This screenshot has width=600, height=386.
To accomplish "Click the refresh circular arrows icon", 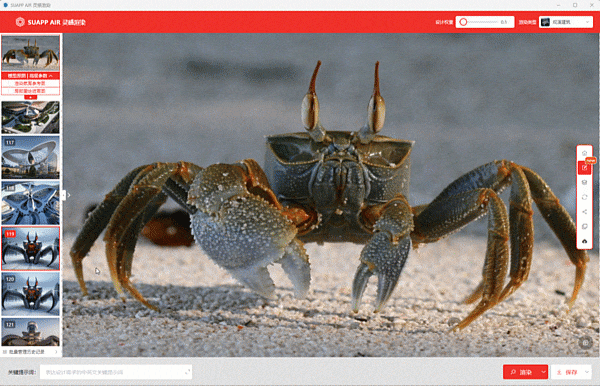I will tap(584, 197).
